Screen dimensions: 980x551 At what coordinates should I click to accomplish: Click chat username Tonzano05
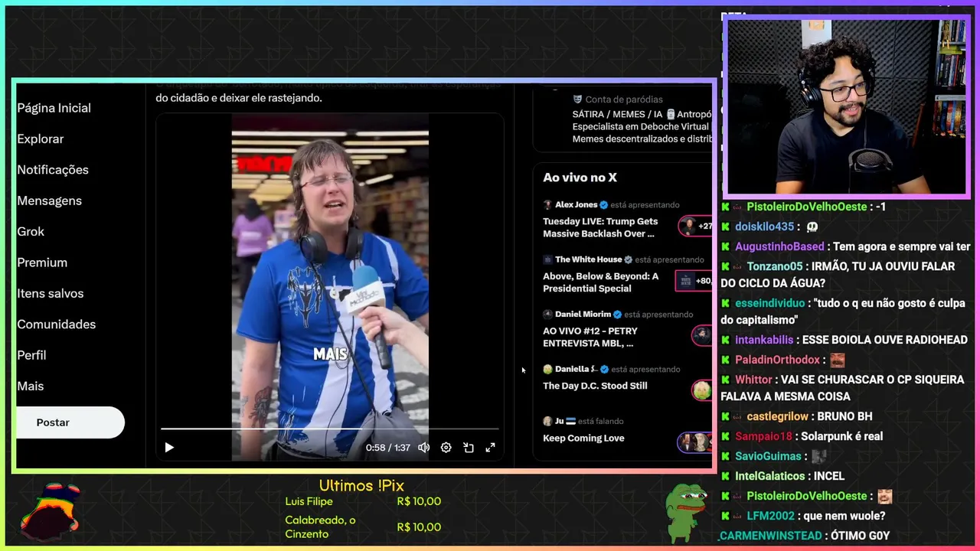click(775, 266)
